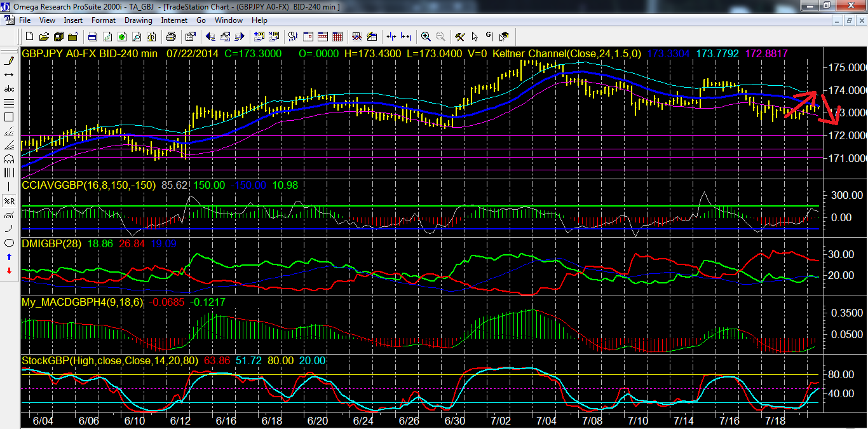Open the Format menu
868x429 pixels.
coord(104,20)
